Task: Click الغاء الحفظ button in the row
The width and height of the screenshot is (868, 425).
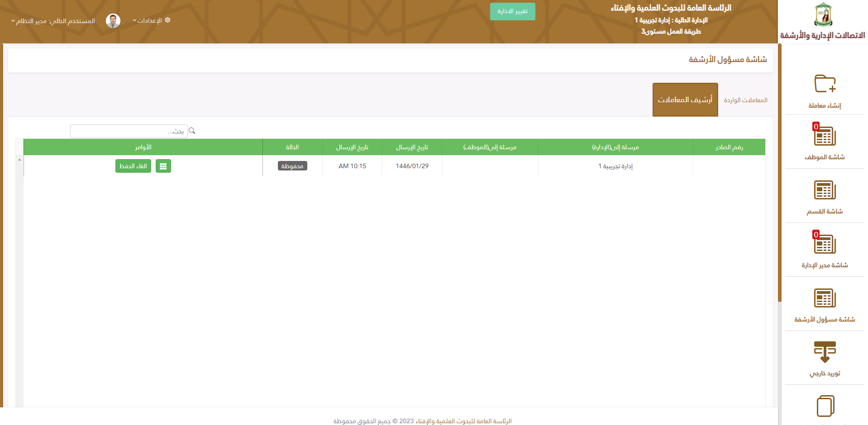Action: point(133,166)
